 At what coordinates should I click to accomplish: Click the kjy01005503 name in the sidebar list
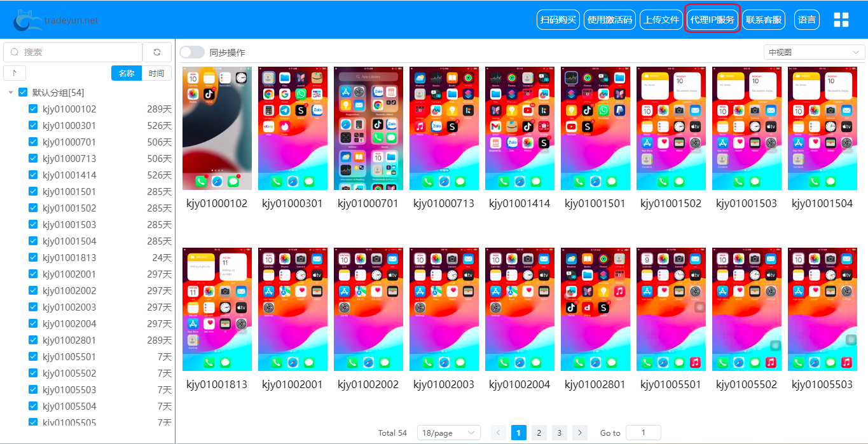coord(69,389)
